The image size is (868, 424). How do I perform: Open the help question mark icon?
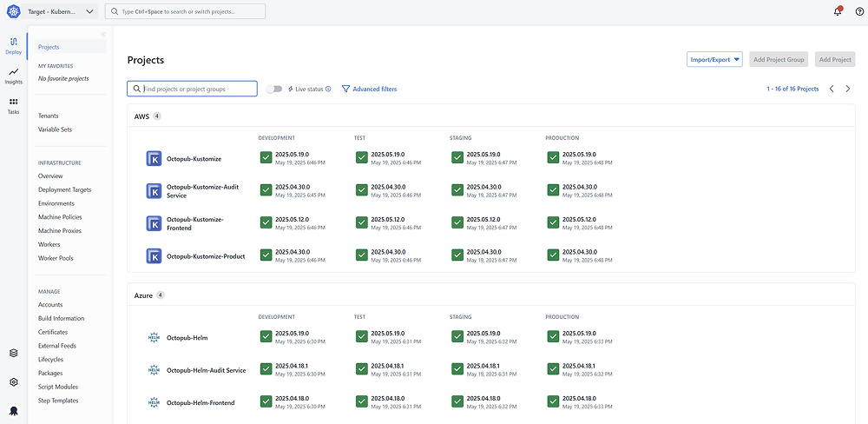[x=859, y=11]
